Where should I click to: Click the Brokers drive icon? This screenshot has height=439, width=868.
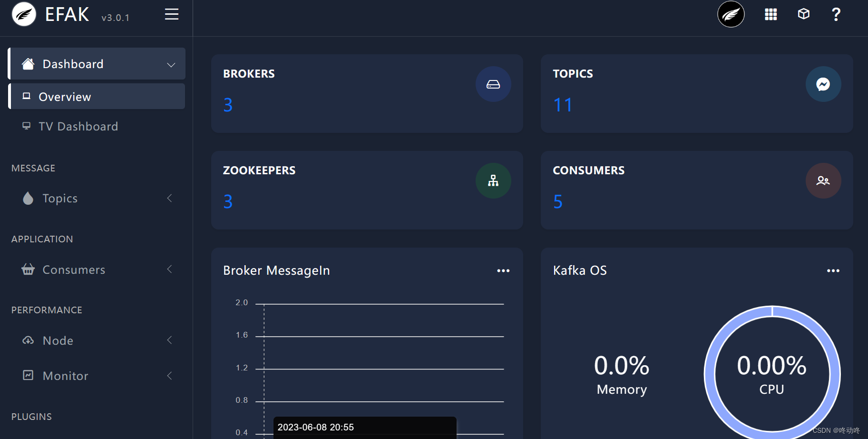tap(493, 84)
